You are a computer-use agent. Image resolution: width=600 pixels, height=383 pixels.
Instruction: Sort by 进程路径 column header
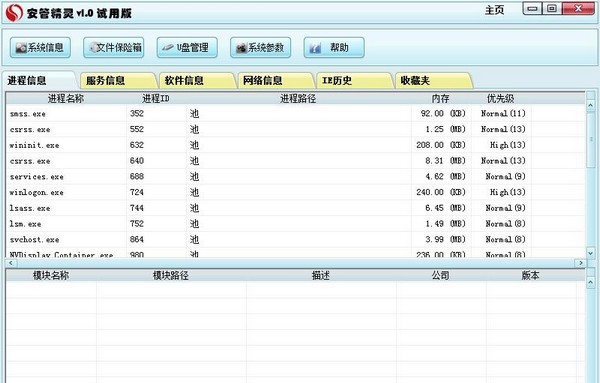tap(298, 98)
